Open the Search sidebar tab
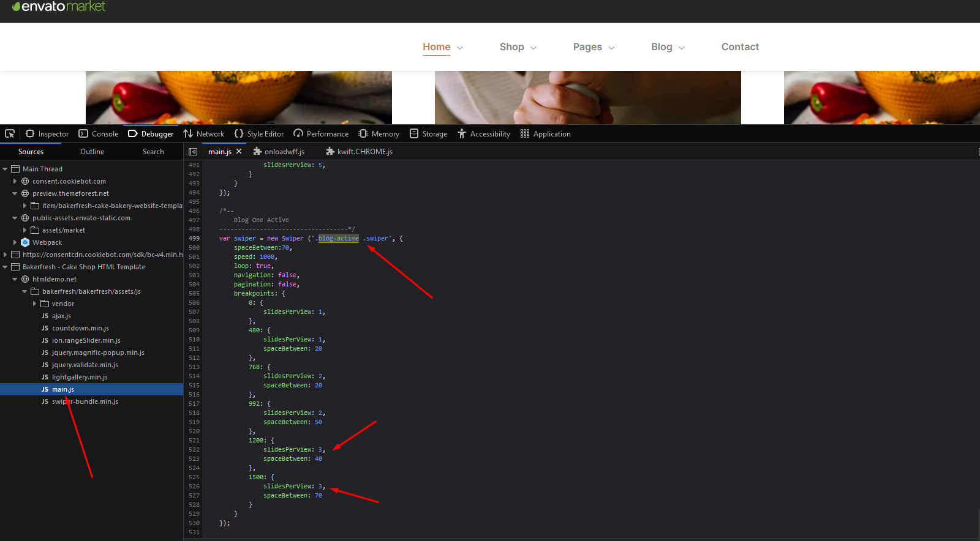Viewport: 980px width, 541px height. tap(153, 152)
